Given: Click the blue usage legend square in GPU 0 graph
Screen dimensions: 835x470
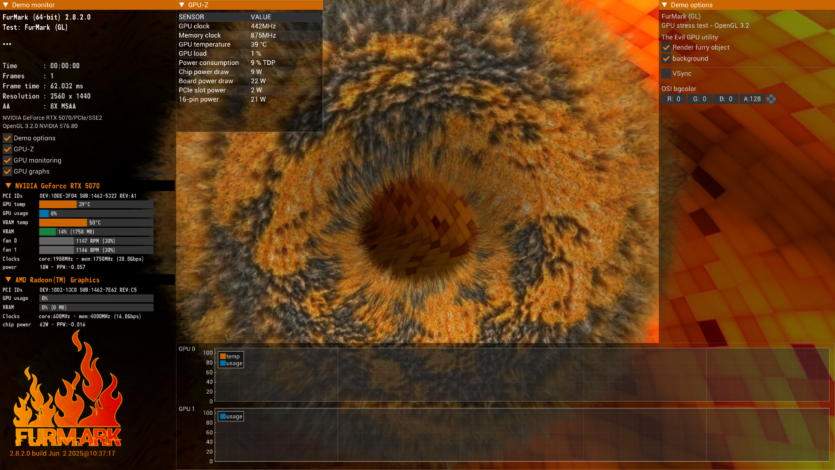Looking at the screenshot, I should point(223,363).
